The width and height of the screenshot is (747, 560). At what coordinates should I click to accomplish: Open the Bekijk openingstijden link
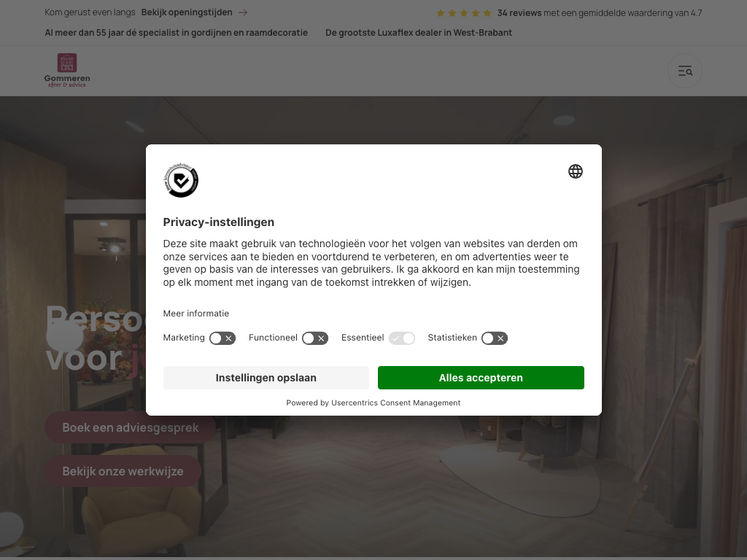click(187, 12)
